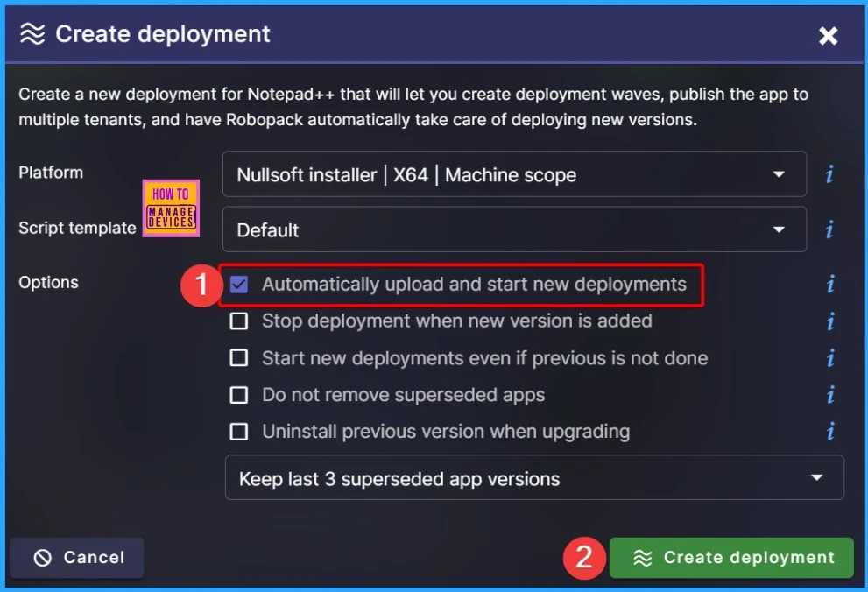Click the waves icon in the dialog title

click(x=32, y=34)
